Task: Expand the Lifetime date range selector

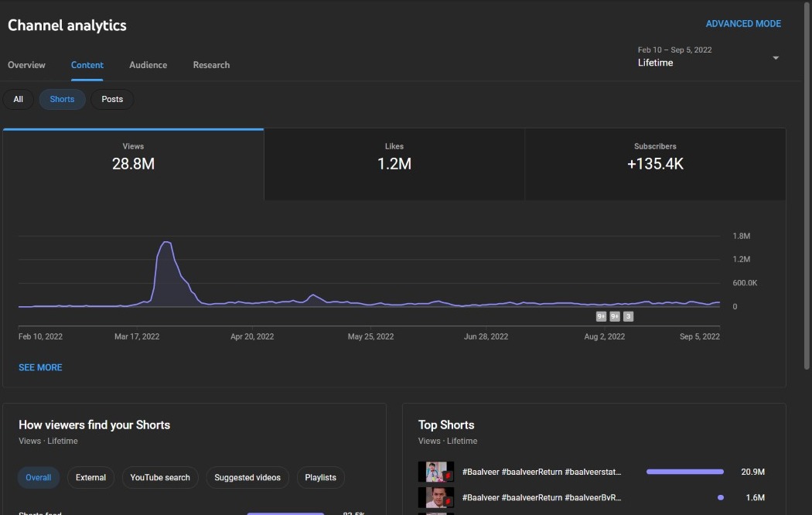Action: [x=708, y=56]
